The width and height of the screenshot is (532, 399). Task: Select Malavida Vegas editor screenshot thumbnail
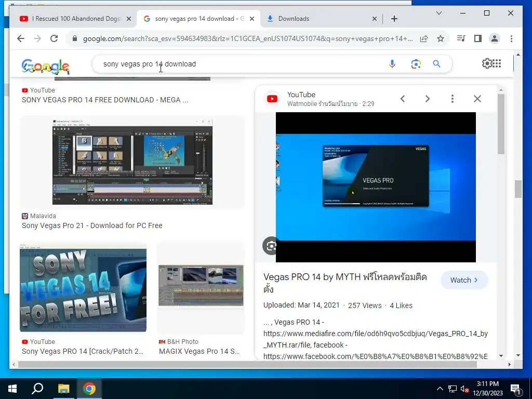pyautogui.click(x=132, y=162)
